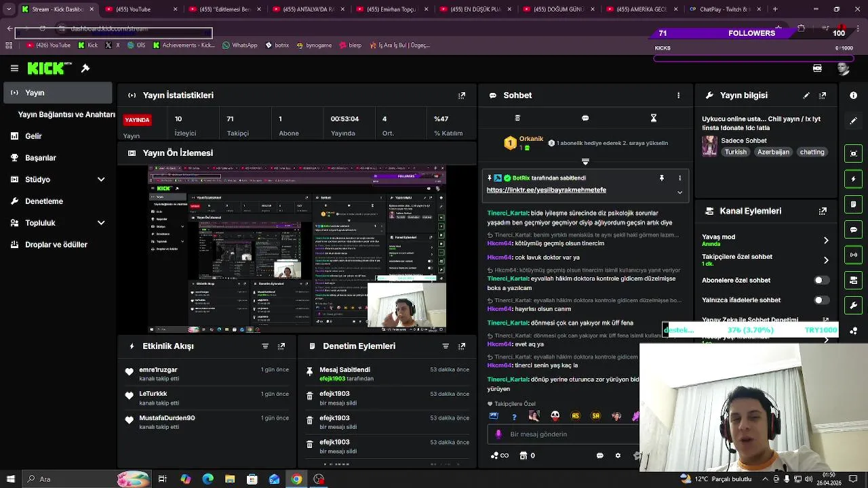Switch to the (455) YouTube browser tab
Image resolution: width=868 pixels, height=488 pixels.
point(140,9)
